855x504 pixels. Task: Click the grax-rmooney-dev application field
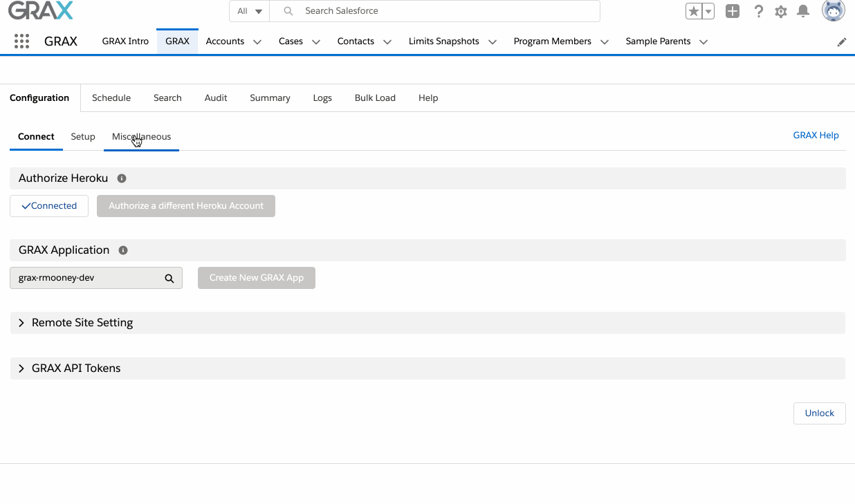coord(96,279)
